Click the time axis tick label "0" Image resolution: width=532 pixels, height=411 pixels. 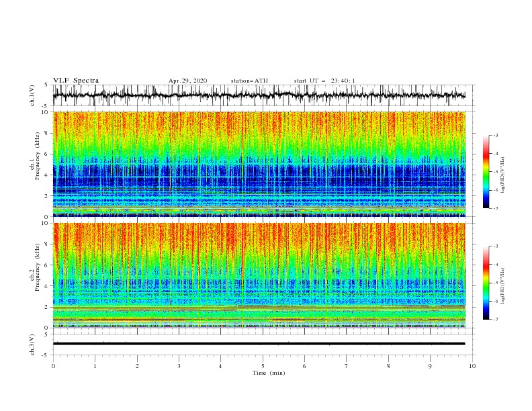(x=53, y=366)
